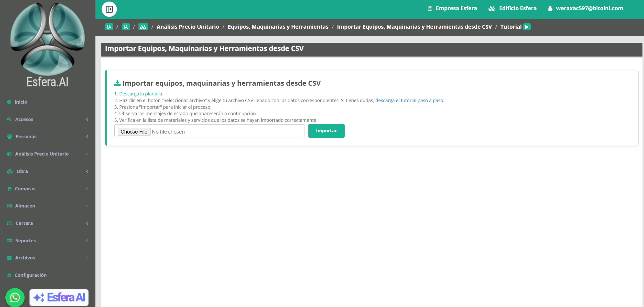Click the Personas group icon
This screenshot has width=644, height=307.
(10, 136)
